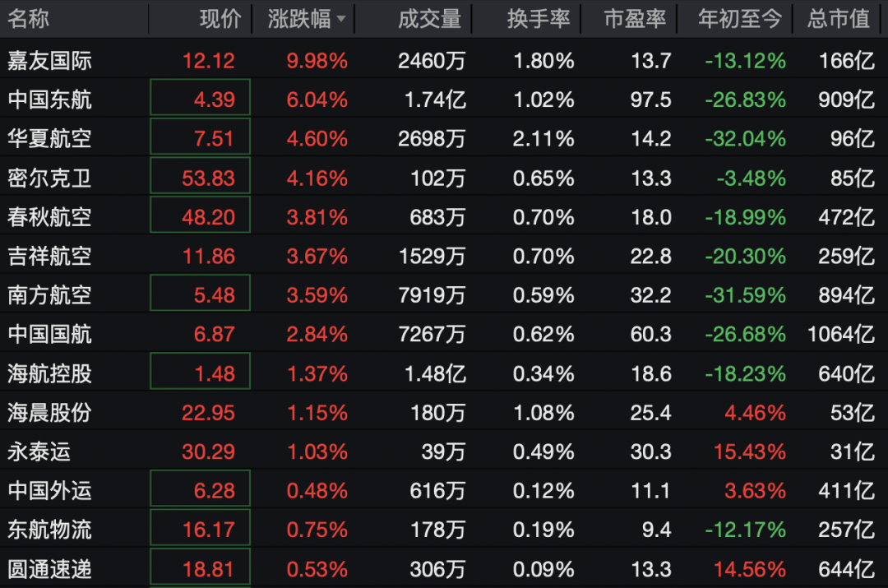Click the 2.84% change value
888x588 pixels.
[x=317, y=334]
